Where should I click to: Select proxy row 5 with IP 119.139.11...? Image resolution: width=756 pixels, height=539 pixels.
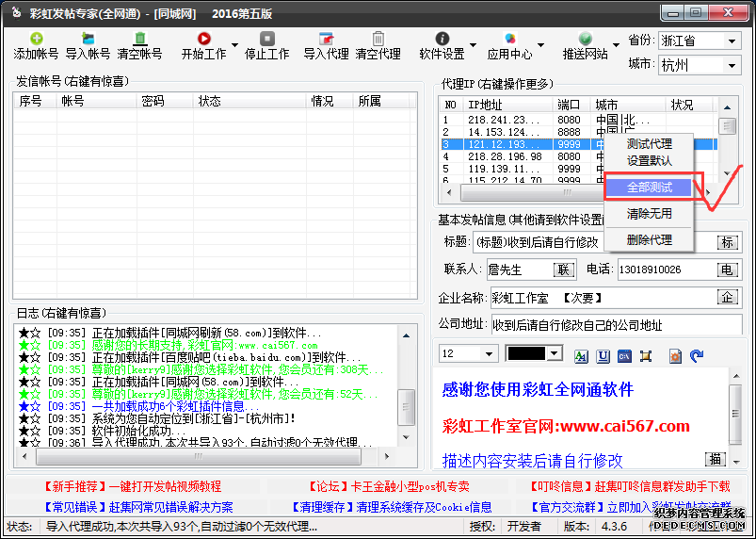[x=521, y=169]
